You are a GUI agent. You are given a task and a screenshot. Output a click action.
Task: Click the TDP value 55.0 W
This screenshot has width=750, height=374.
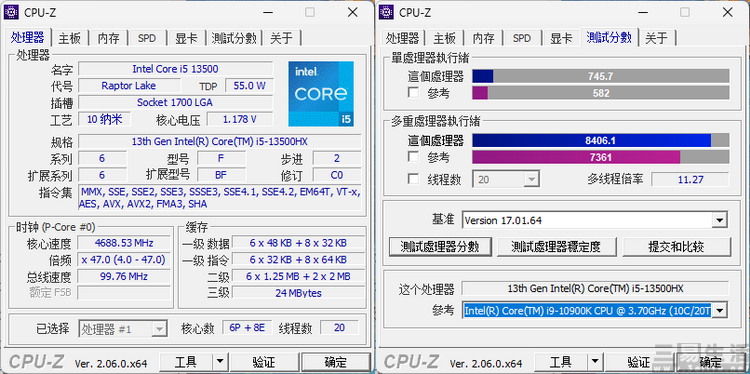(249, 86)
